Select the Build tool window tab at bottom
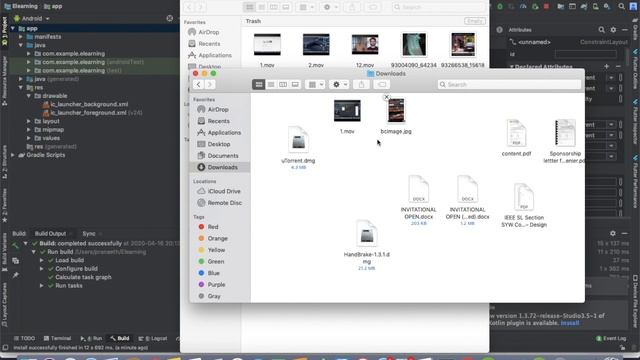This screenshot has width=640, height=360. point(120,338)
